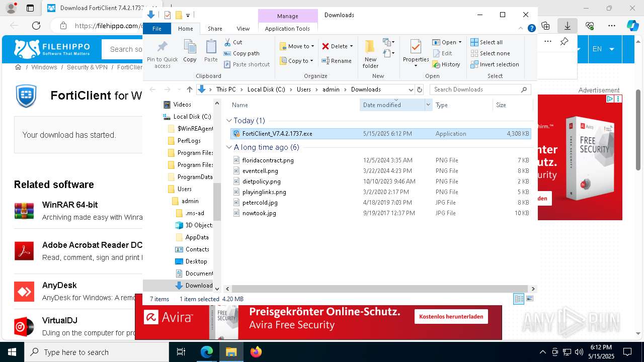644x362 pixels.
Task: Click Users in address breadcrumb
Action: pyautogui.click(x=304, y=89)
